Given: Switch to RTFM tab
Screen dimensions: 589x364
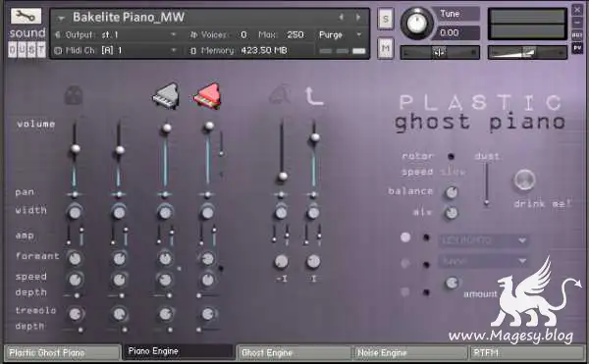Looking at the screenshot, I should pos(526,353).
